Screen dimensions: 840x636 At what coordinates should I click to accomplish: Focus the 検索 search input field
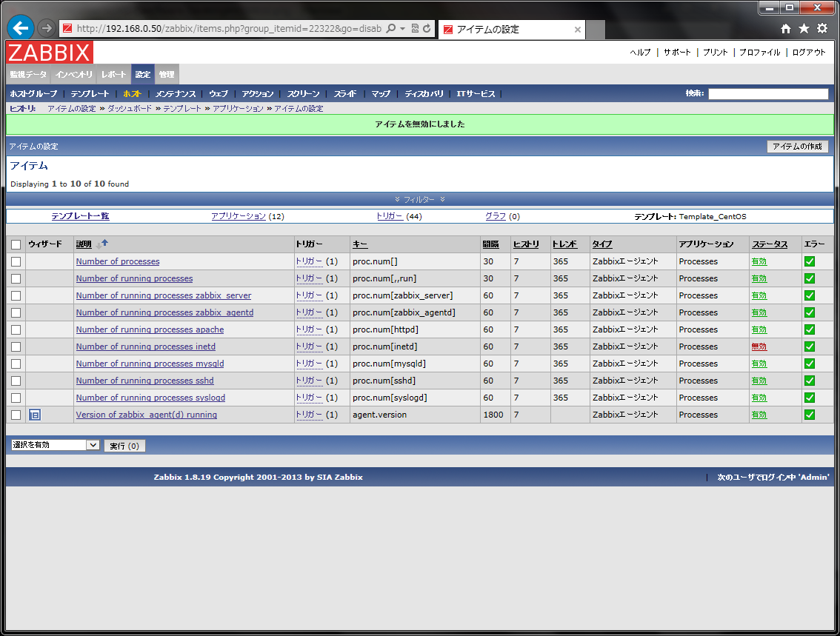(x=768, y=94)
